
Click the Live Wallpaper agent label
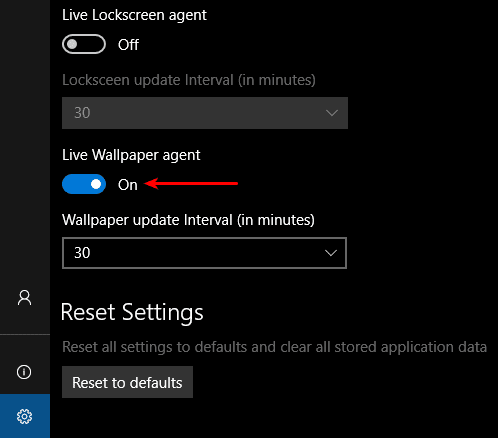click(131, 155)
